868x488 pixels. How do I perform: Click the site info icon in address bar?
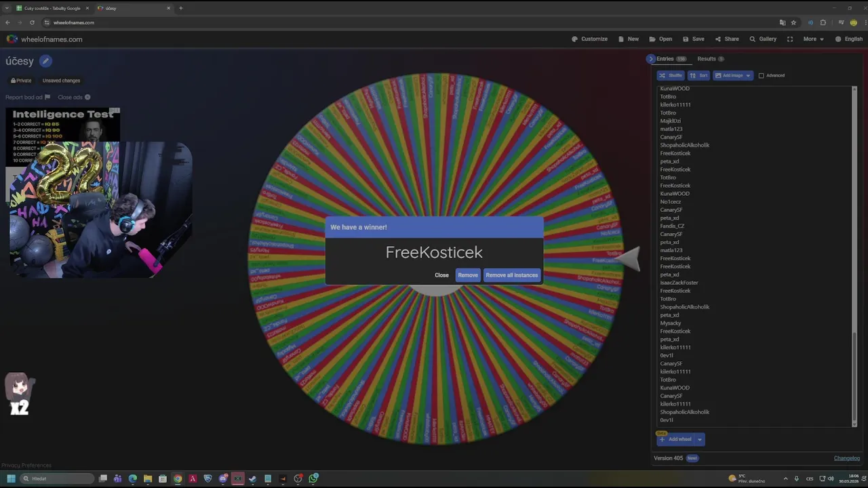click(x=47, y=22)
